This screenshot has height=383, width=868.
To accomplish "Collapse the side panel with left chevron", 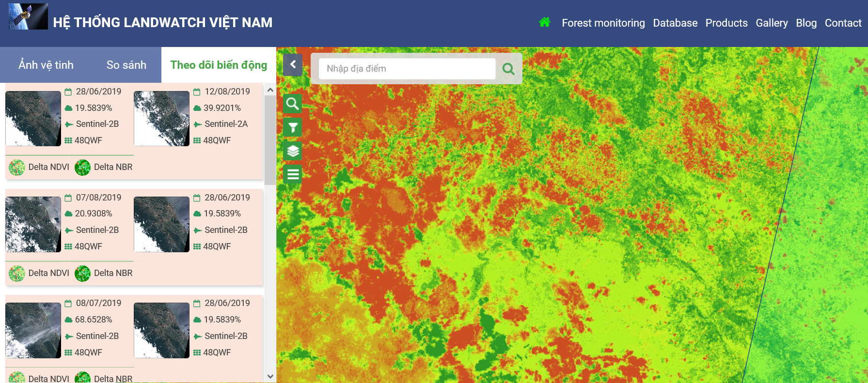I will [x=292, y=64].
